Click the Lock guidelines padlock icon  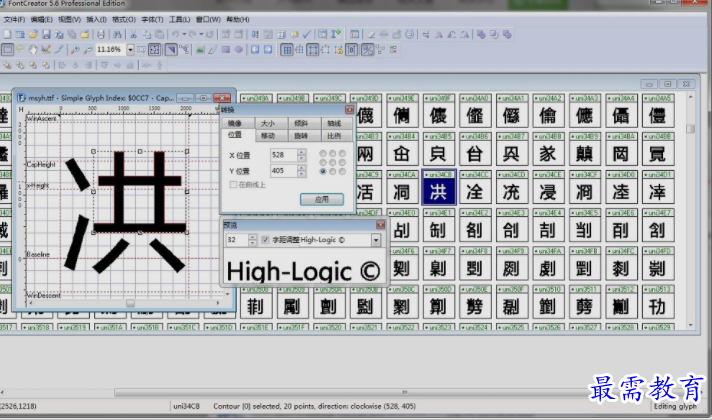[339, 49]
